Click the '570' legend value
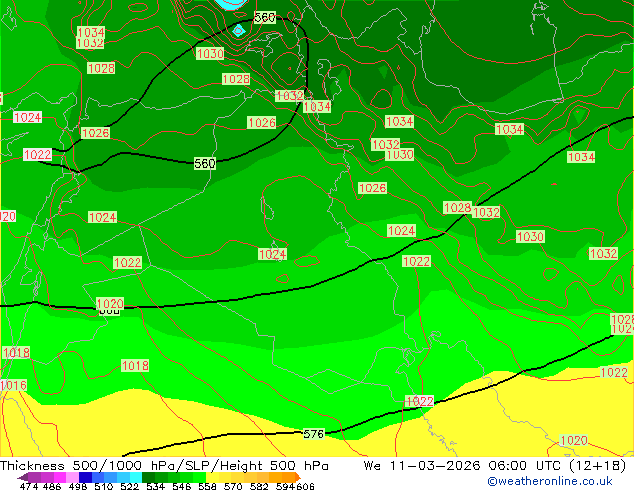 (x=233, y=486)
